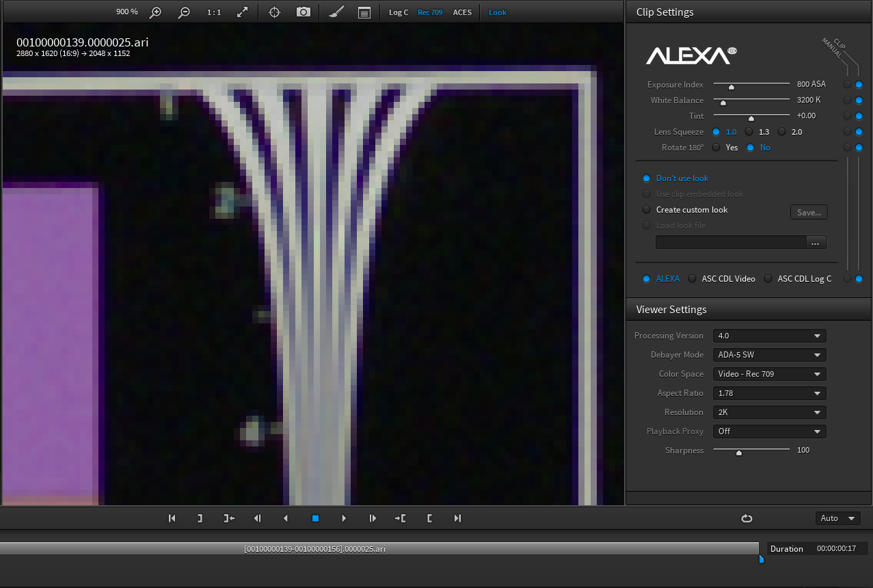Play the clip forward
The height and width of the screenshot is (588, 873).
pyautogui.click(x=344, y=518)
